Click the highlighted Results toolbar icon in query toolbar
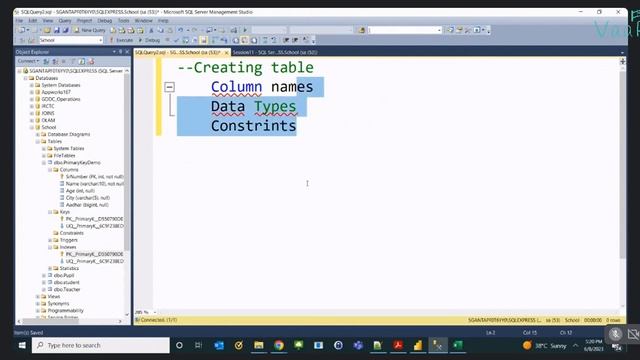 [x=204, y=40]
